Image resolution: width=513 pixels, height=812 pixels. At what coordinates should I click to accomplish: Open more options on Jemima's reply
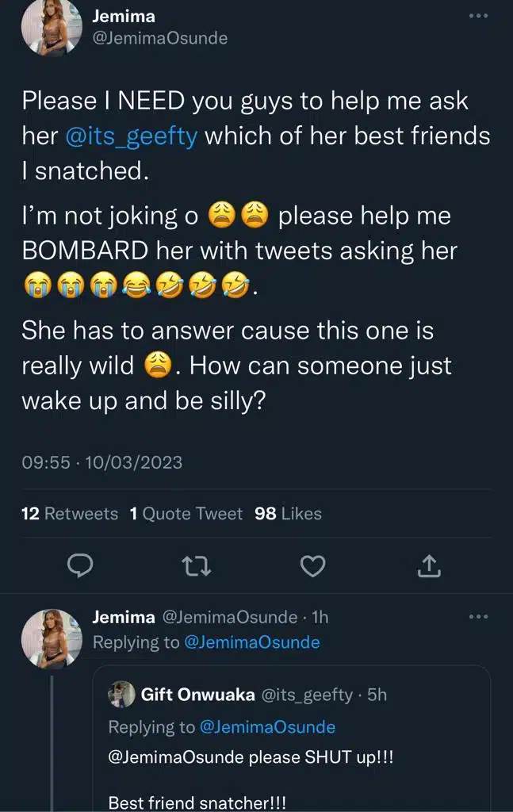point(477,616)
